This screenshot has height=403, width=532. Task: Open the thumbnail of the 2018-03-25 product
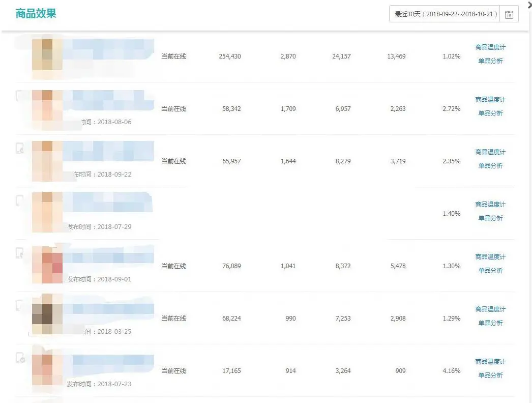coord(47,314)
